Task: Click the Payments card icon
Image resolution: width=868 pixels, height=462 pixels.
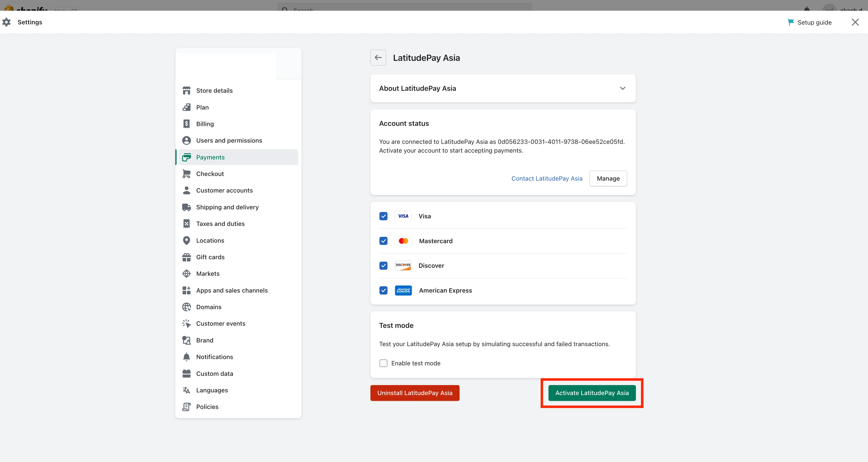Action: [186, 157]
